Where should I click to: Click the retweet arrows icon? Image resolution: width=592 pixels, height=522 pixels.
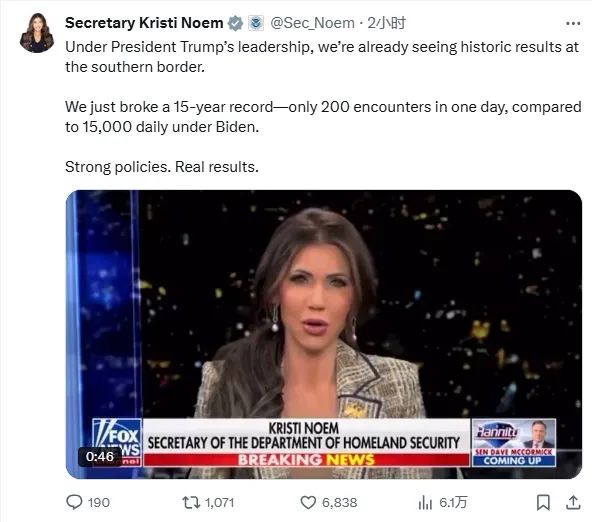(191, 502)
